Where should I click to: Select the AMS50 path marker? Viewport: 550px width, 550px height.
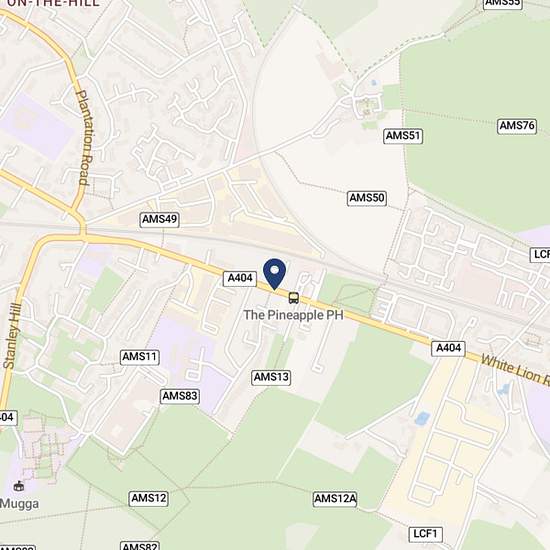coord(367,198)
